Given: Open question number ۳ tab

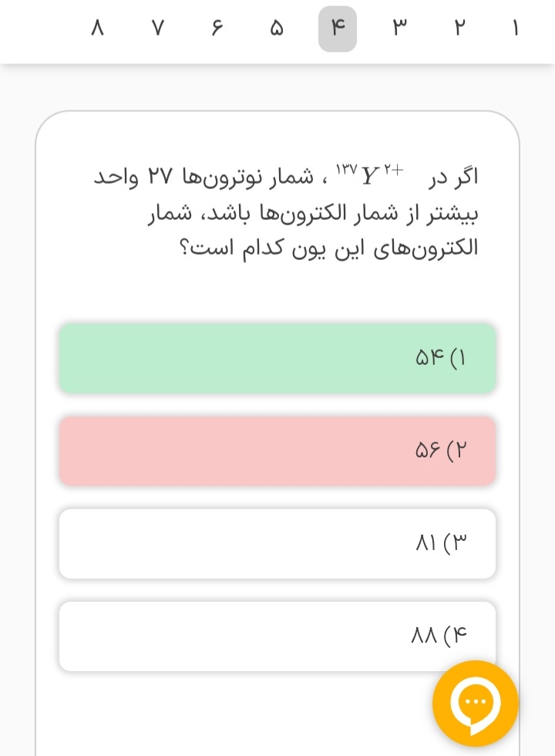Looking at the screenshot, I should pos(399,29).
